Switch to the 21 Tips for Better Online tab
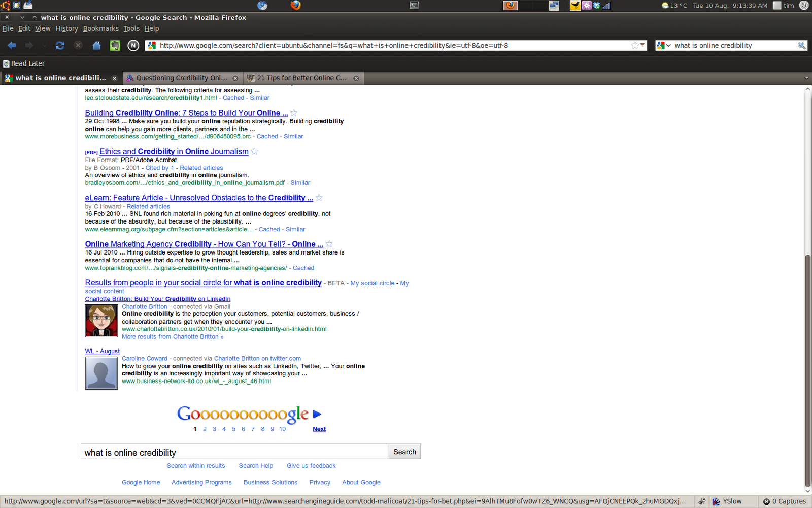The height and width of the screenshot is (508, 812). click(x=302, y=78)
